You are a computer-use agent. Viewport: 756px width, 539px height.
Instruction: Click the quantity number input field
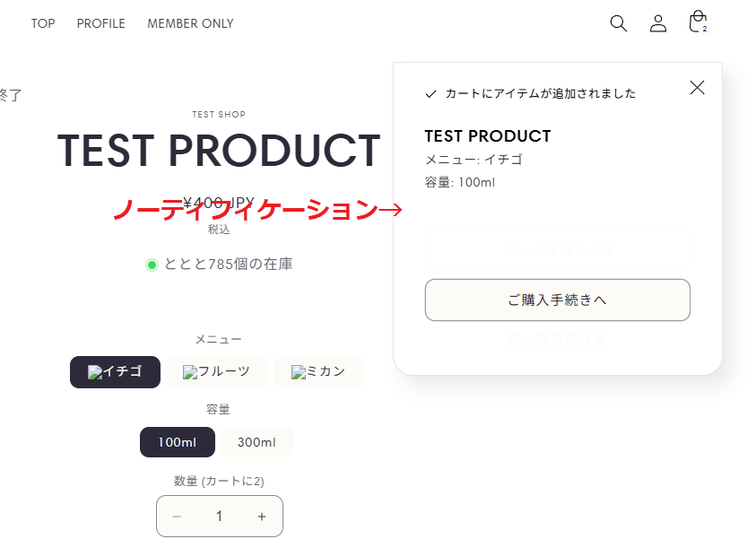[220, 517]
